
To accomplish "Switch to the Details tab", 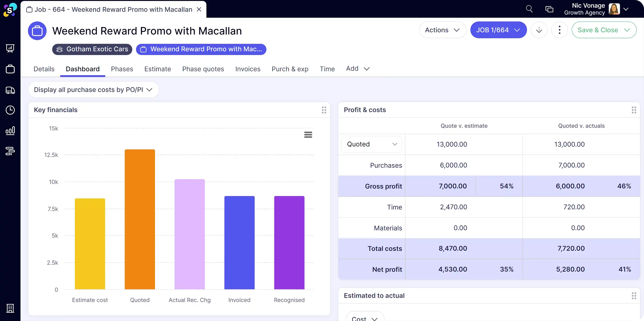I will [44, 69].
